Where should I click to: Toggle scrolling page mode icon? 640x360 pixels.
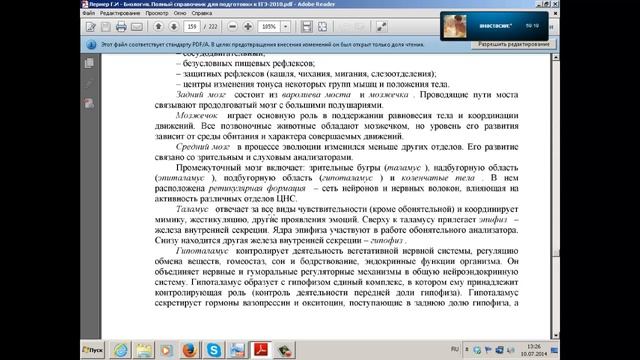tap(307, 27)
